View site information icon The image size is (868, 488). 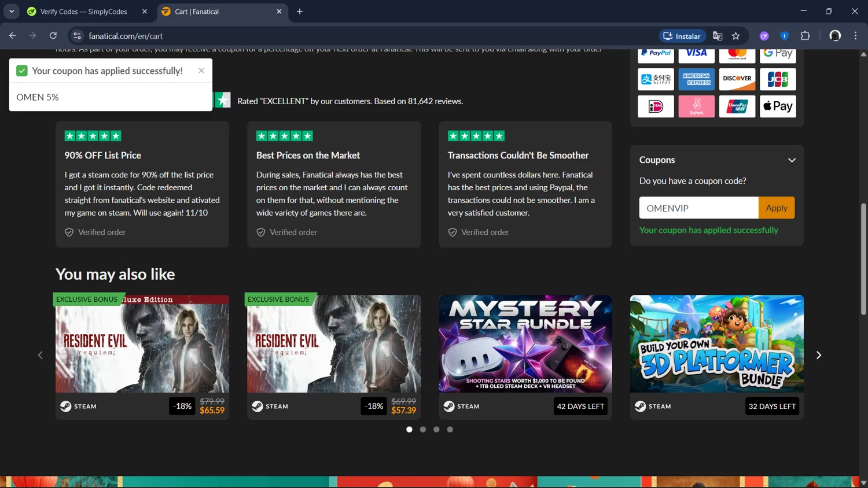click(x=77, y=36)
